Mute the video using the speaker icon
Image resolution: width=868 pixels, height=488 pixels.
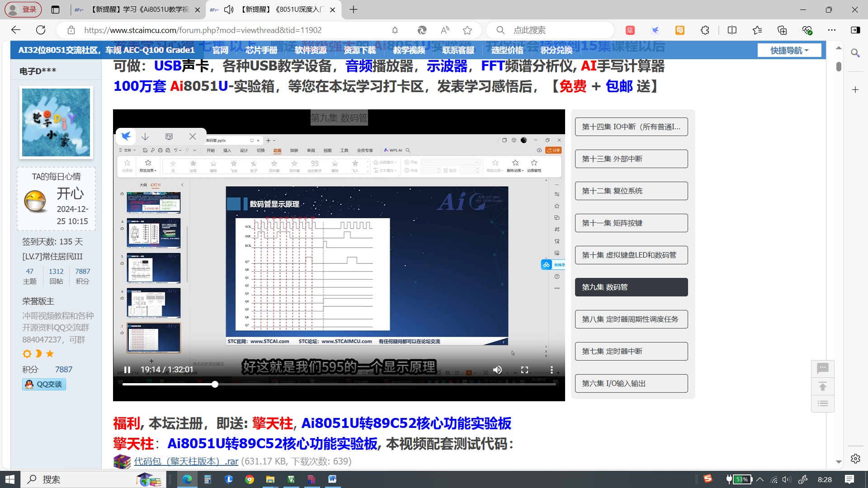tap(497, 370)
